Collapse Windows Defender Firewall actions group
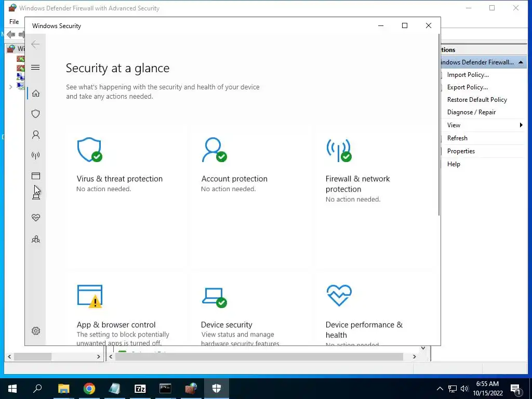 (521, 62)
